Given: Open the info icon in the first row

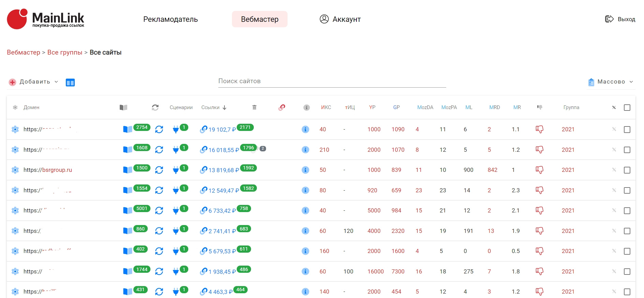Looking at the screenshot, I should point(305,129).
